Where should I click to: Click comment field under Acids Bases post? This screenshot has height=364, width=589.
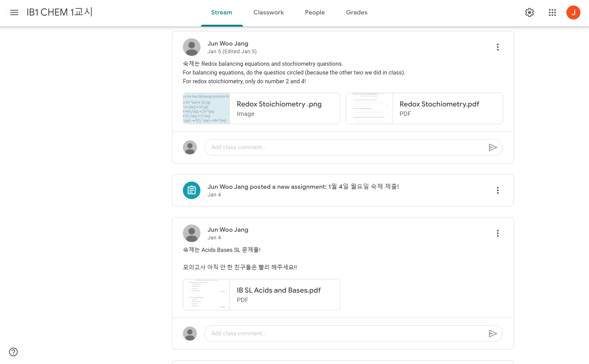click(x=345, y=333)
